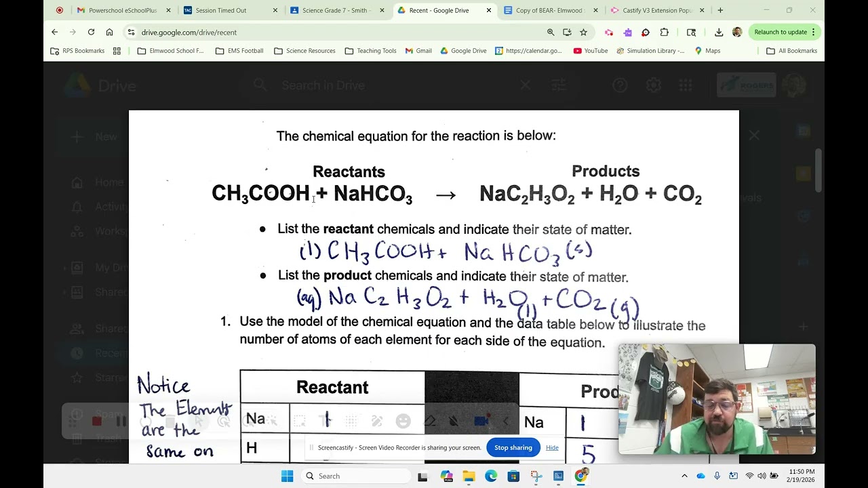Go to the browser home page
Screen dimensions: 868x488
point(109,32)
